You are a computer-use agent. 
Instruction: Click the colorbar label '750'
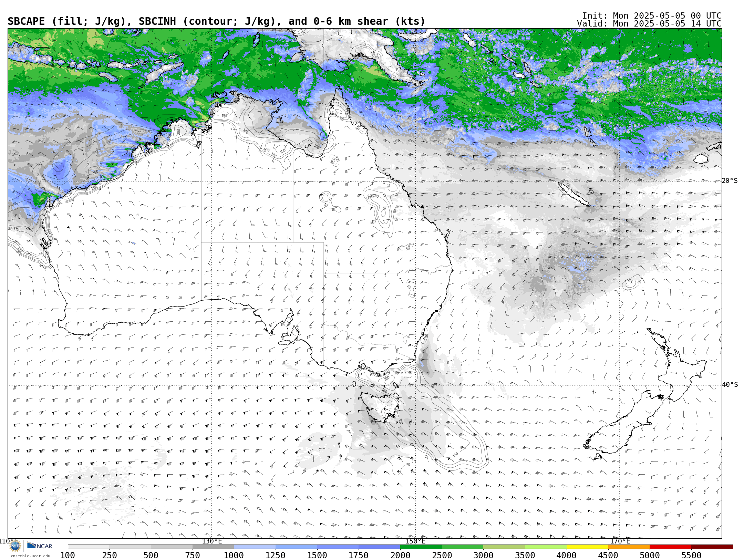[x=193, y=556]
